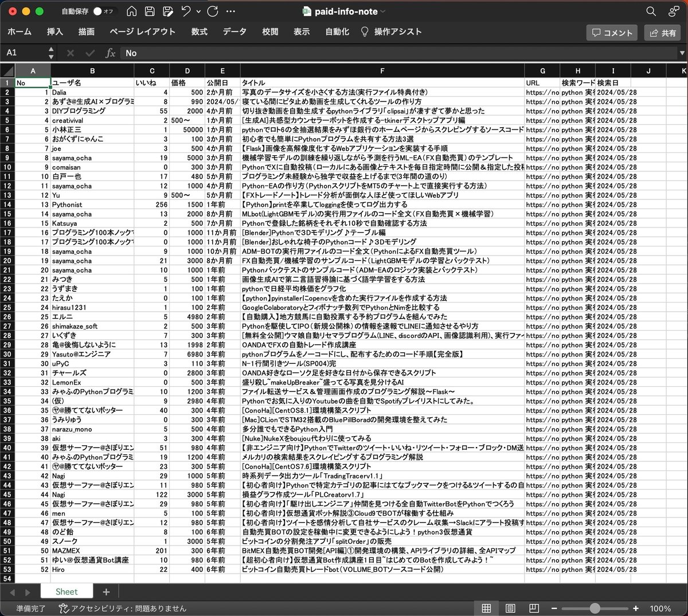Click the 100% zoom level
Viewport: 688px width, 616px height.
(660, 609)
